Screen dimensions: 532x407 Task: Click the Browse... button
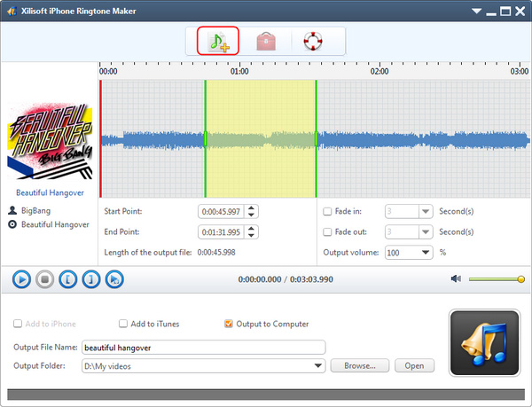point(360,365)
